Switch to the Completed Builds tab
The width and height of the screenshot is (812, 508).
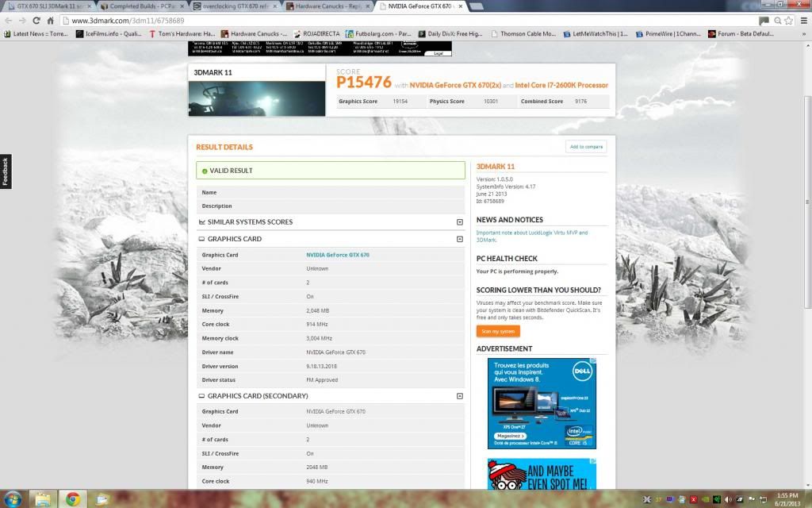(x=142, y=6)
